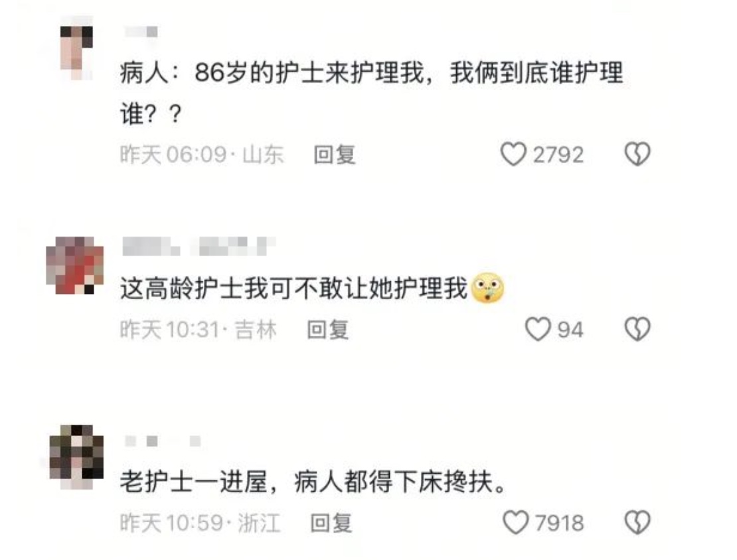Dislike the Zhejiang comment via broken heart
This screenshot has width=737, height=560.
click(x=637, y=522)
